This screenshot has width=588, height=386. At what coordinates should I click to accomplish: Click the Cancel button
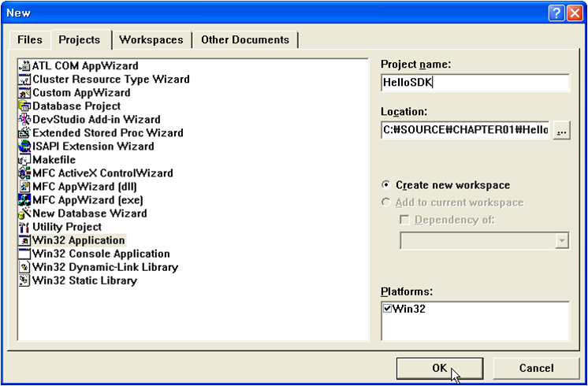point(536,369)
